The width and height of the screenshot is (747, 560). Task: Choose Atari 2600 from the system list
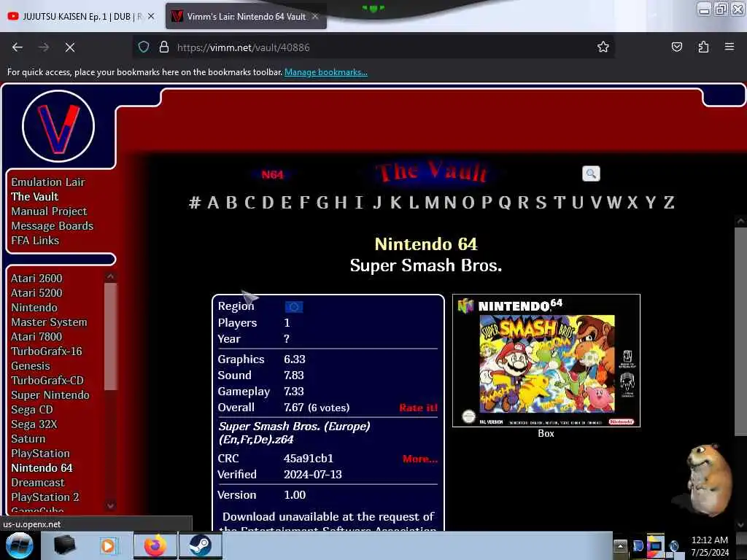(x=36, y=278)
